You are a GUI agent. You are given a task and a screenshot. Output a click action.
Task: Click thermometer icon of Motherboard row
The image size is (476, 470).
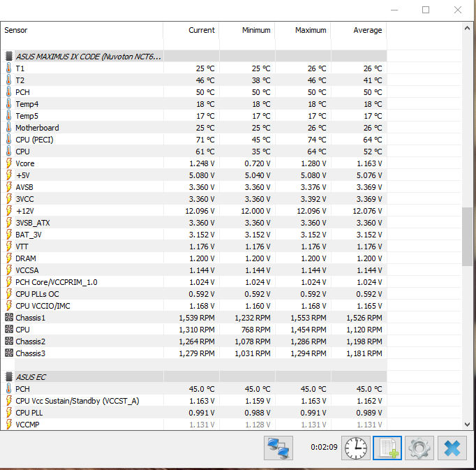9,127
